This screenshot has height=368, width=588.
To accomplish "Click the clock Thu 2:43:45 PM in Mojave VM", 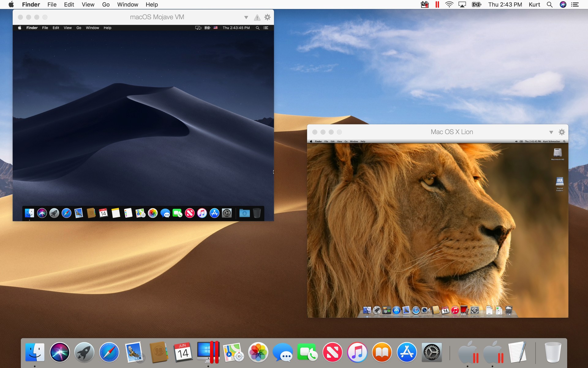I will 236,28.
